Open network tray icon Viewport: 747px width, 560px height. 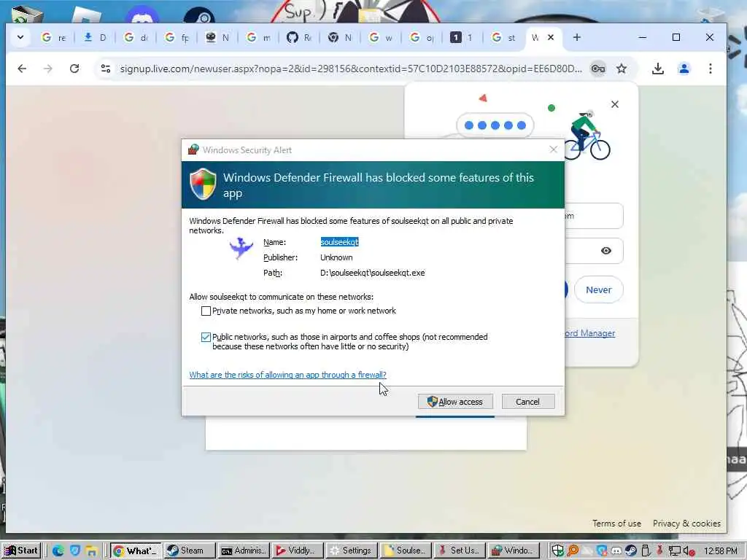(x=675, y=551)
